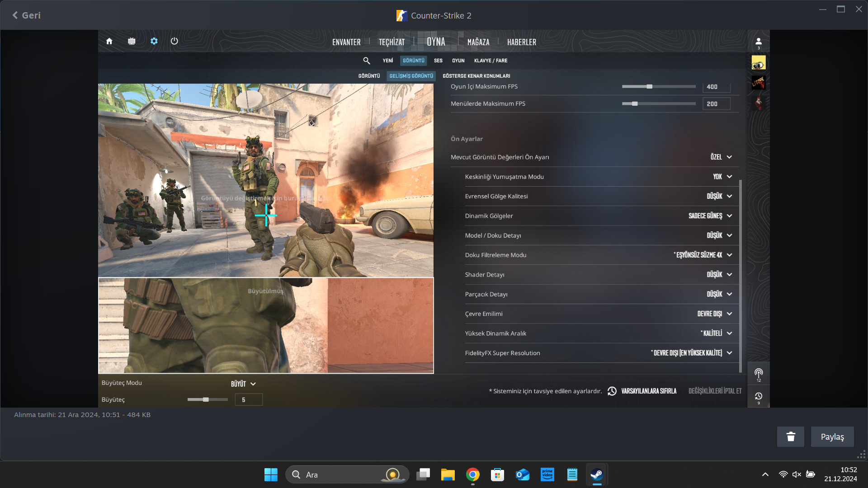868x488 pixels.
Task: Open KLAVYE / FARE settings tab
Action: click(491, 61)
